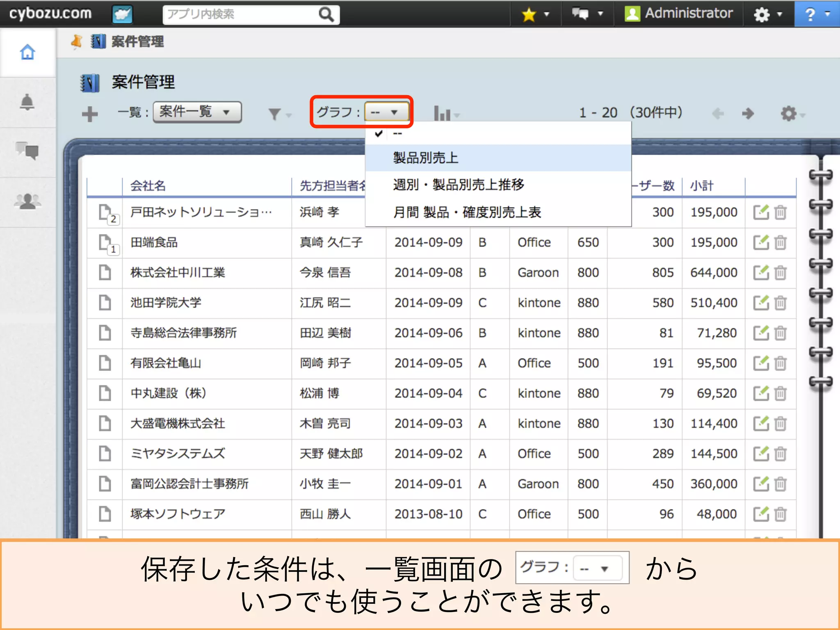The image size is (840, 630).
Task: Open record details for 田端食品 row
Action: tap(106, 243)
